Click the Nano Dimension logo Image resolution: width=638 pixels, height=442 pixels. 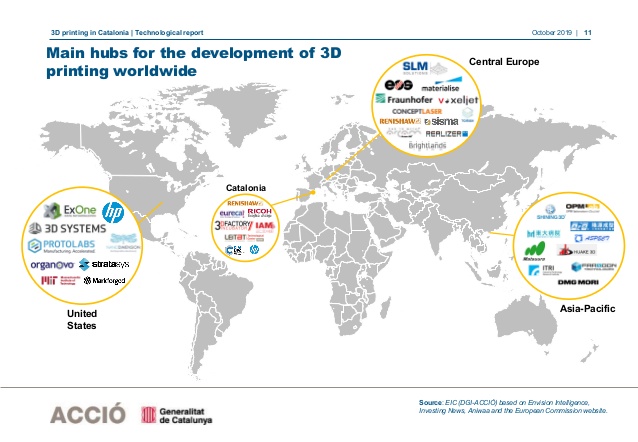[124, 241]
